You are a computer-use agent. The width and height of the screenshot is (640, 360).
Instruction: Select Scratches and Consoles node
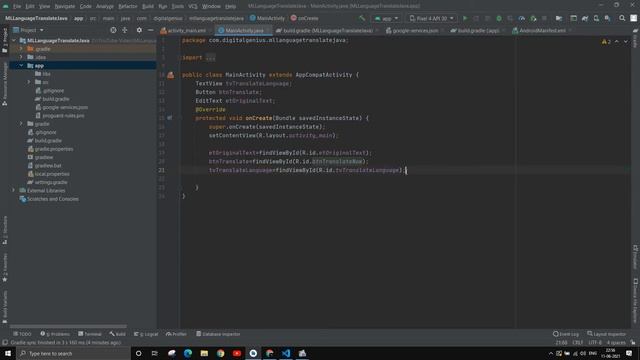coord(53,199)
